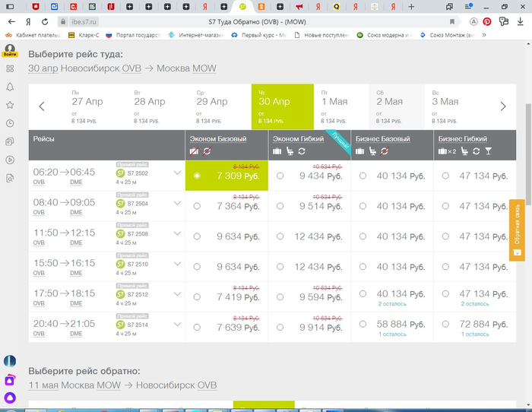The image size is (532, 412).
Task: Expand details of the 11:50 flight S7 2508
Action: tap(177, 234)
